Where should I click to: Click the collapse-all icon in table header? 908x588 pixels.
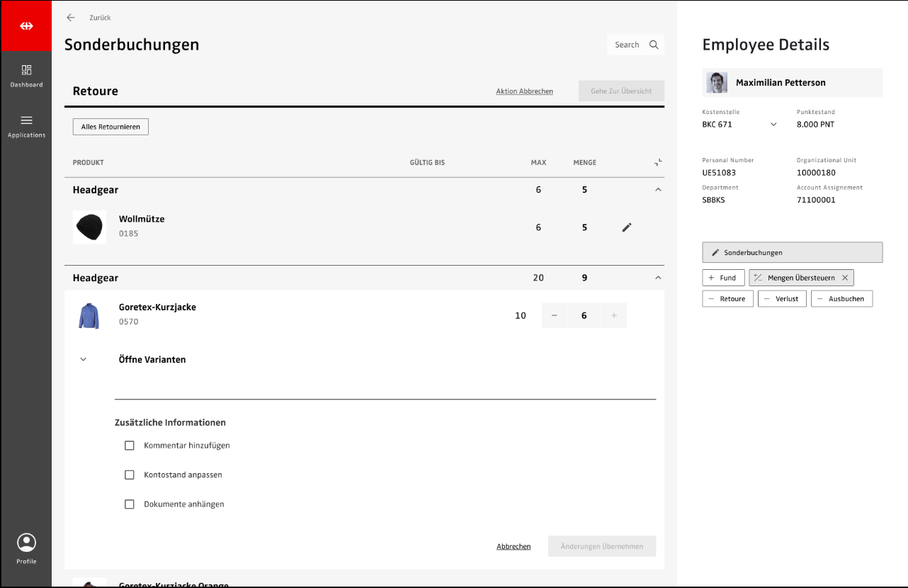click(658, 162)
